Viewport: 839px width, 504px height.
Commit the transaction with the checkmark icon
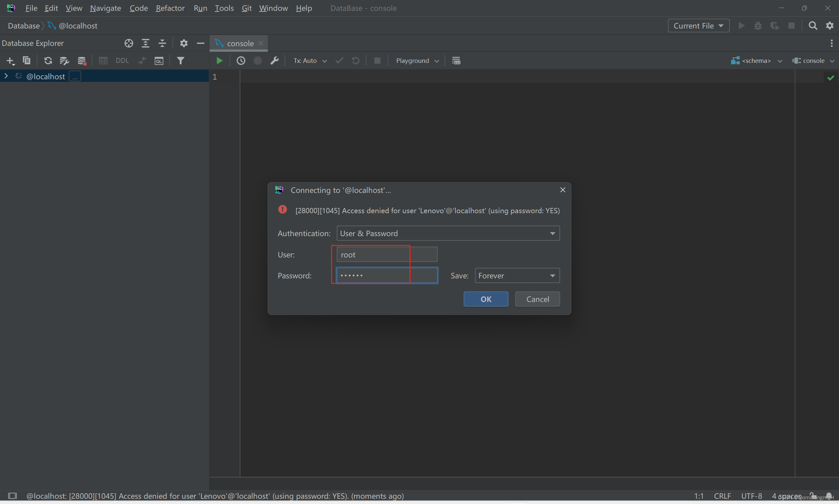[x=339, y=61]
